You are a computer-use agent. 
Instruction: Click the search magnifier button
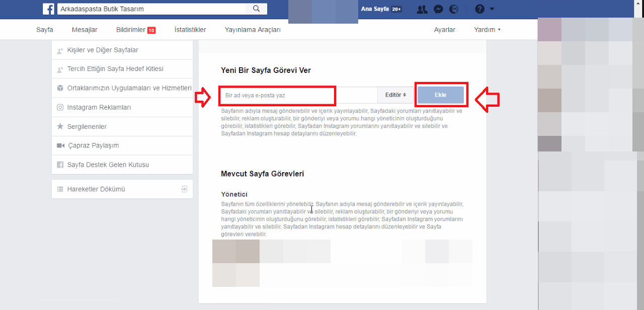pyautogui.click(x=257, y=9)
